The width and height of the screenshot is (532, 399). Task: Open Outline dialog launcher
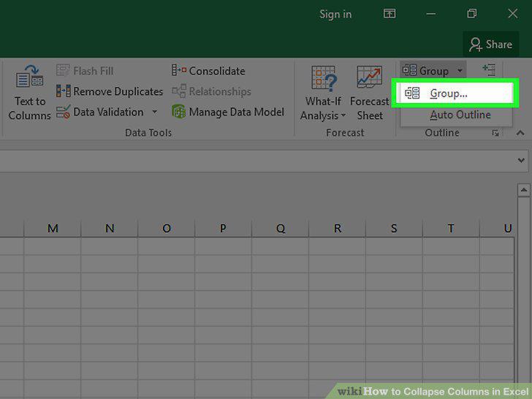pyautogui.click(x=495, y=133)
